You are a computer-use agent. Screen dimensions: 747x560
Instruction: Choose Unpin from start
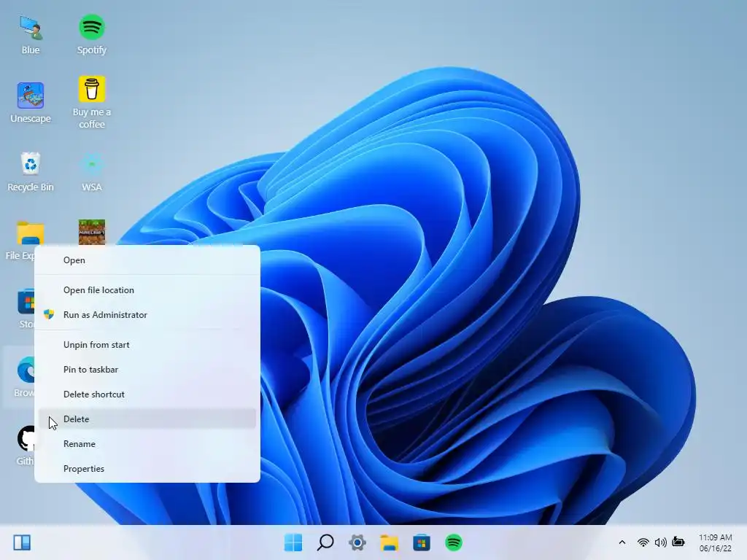click(147, 345)
